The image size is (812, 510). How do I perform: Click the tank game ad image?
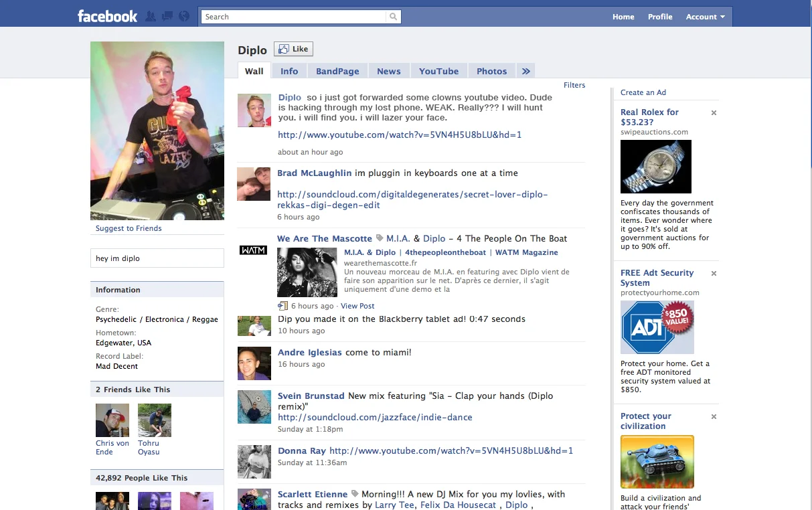(657, 462)
